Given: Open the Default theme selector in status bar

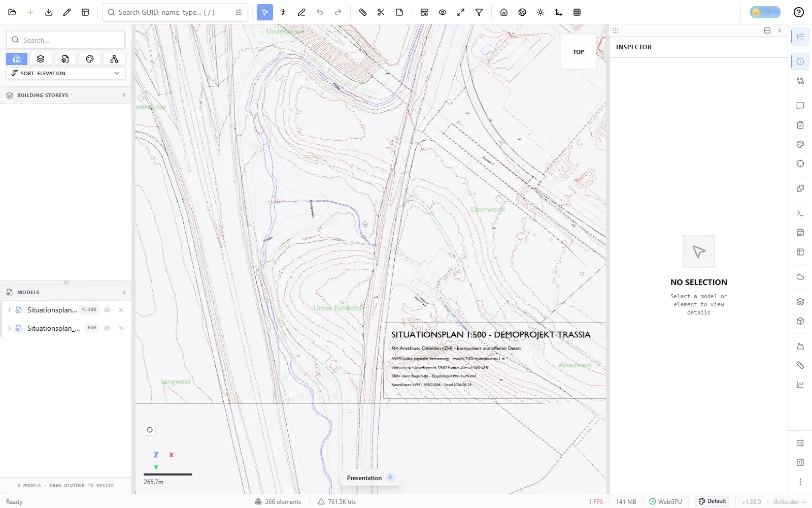Looking at the screenshot, I should 712,501.
